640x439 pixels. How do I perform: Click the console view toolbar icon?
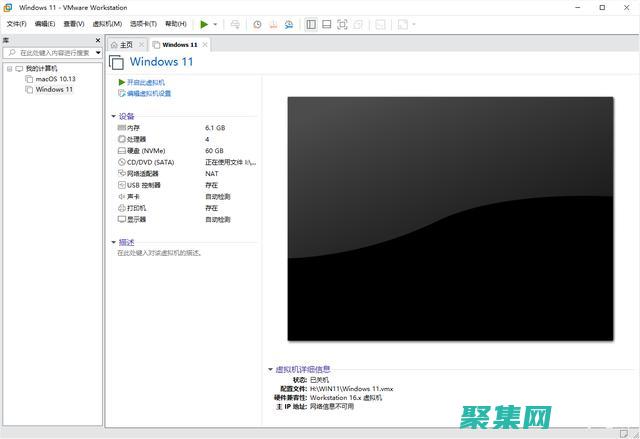pos(380,24)
